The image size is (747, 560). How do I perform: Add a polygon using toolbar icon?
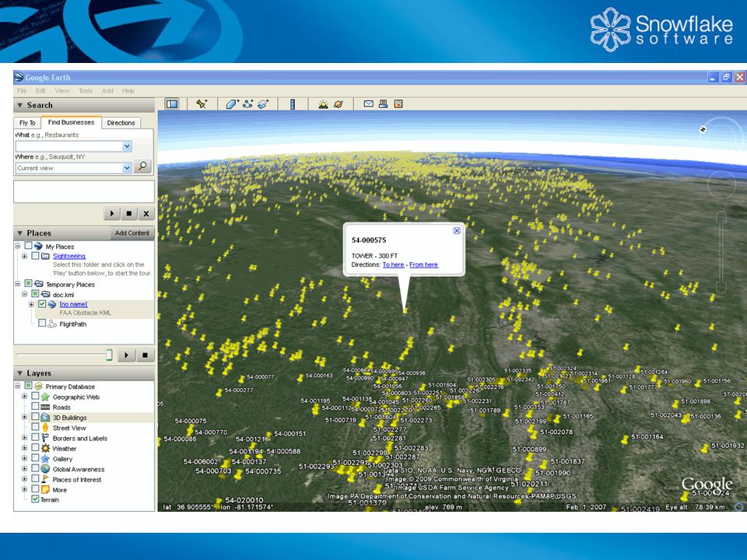point(232,103)
